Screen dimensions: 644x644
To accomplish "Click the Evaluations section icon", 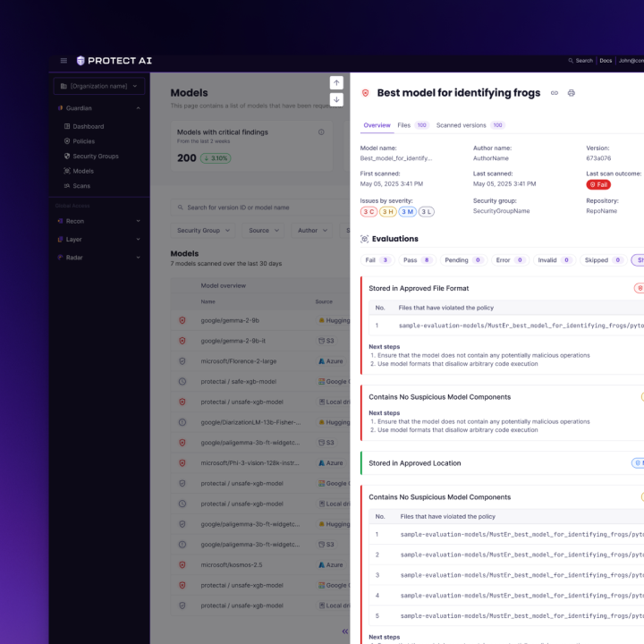I will pyautogui.click(x=364, y=239).
